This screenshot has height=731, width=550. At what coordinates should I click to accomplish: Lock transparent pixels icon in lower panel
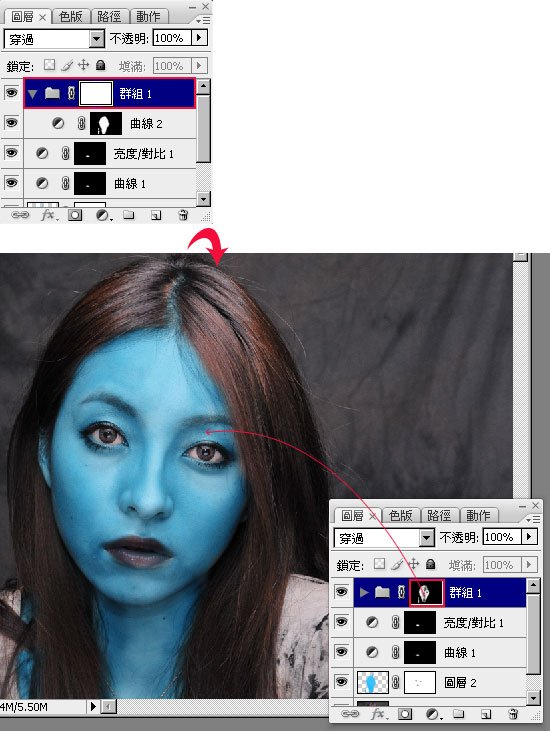click(379, 564)
